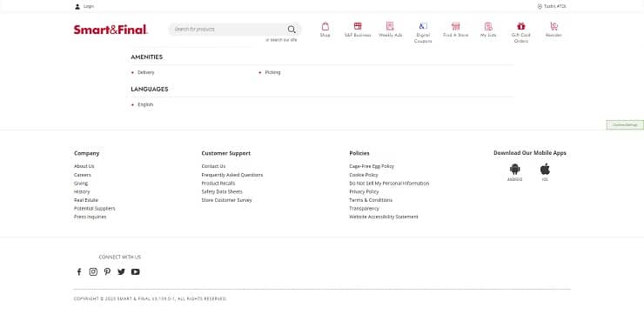Open the Find A Store icon
The height and width of the screenshot is (314, 644).
point(455,26)
